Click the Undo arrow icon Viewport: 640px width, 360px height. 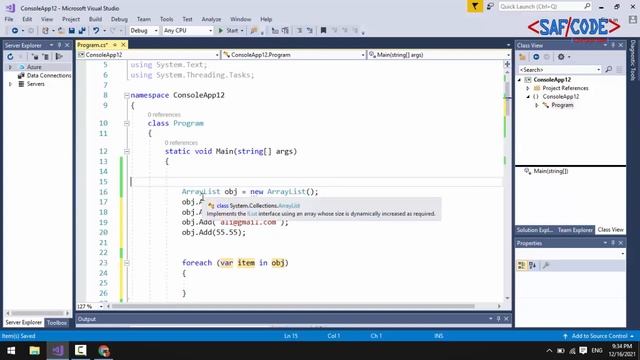(x=96, y=31)
